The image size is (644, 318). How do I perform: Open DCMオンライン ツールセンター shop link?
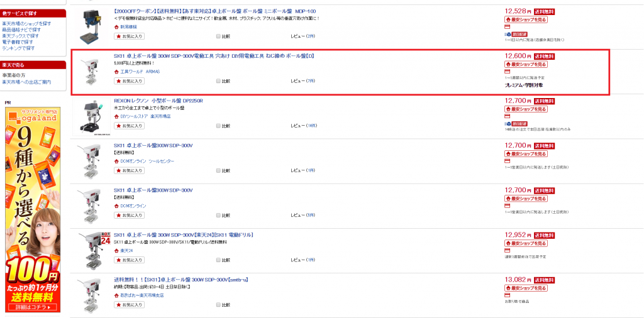click(x=147, y=162)
